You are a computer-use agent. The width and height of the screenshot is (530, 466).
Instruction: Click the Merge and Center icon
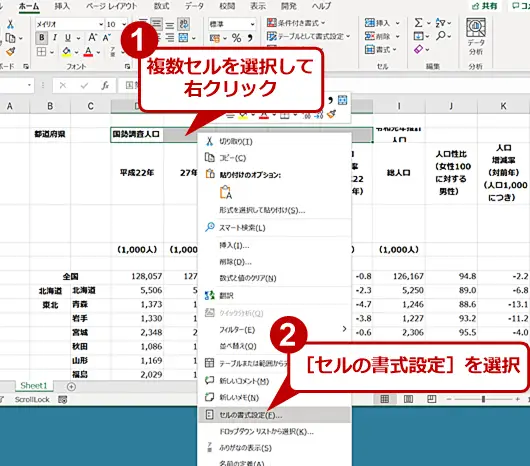pyautogui.click(x=183, y=38)
